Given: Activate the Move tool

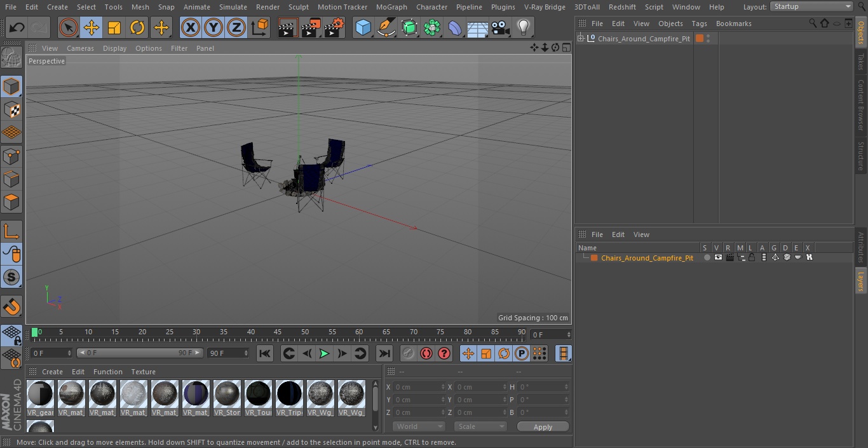Looking at the screenshot, I should point(92,27).
